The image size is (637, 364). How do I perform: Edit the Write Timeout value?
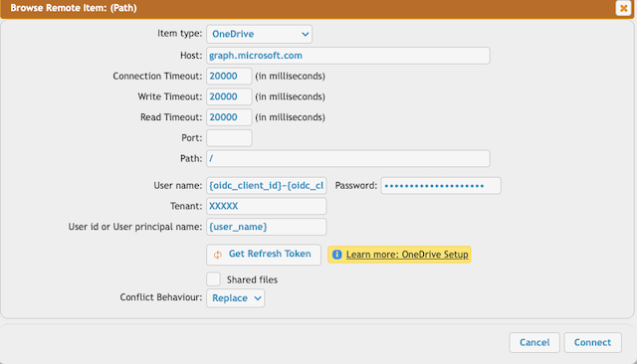tap(229, 96)
